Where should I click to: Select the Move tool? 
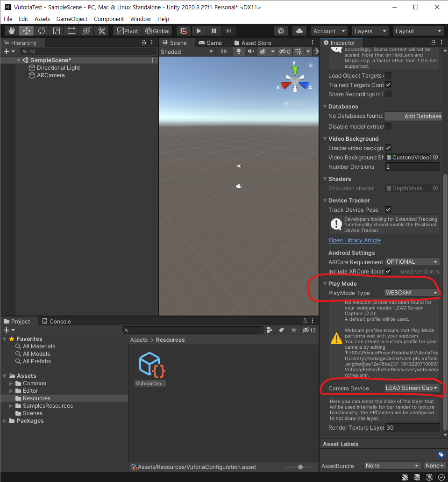(27, 31)
